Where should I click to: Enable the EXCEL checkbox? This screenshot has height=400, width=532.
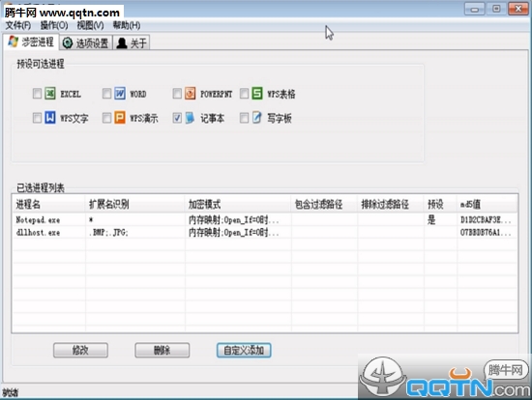tap(37, 93)
